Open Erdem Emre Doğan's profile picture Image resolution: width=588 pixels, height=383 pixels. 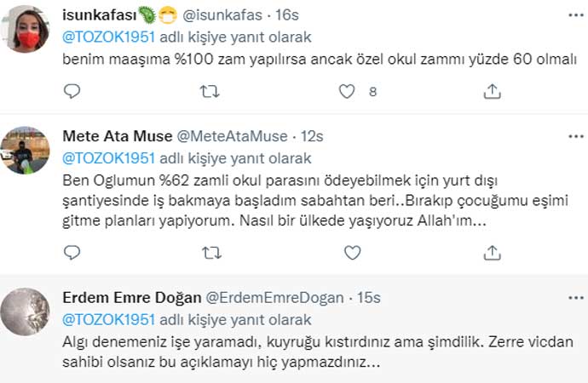pos(26,312)
